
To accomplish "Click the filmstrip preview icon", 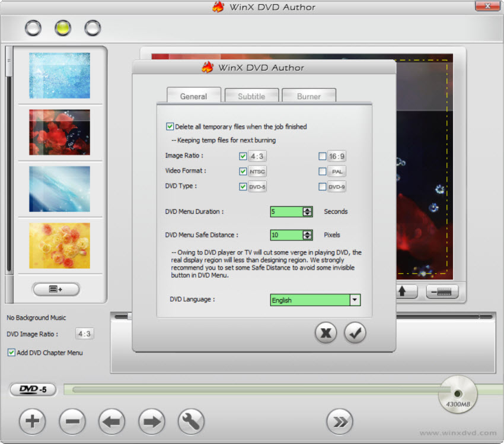I will (x=442, y=291).
